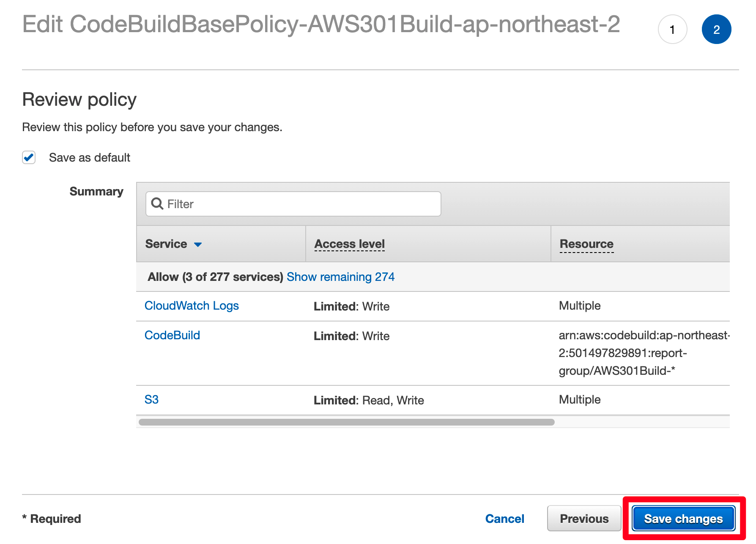The image size is (756, 544).
Task: Click the Access level column header
Action: 350,244
